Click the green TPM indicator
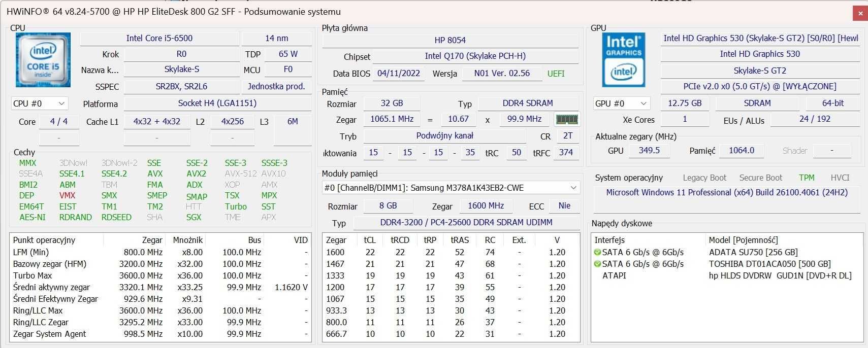Screen dimensions: 868x348 [807, 178]
